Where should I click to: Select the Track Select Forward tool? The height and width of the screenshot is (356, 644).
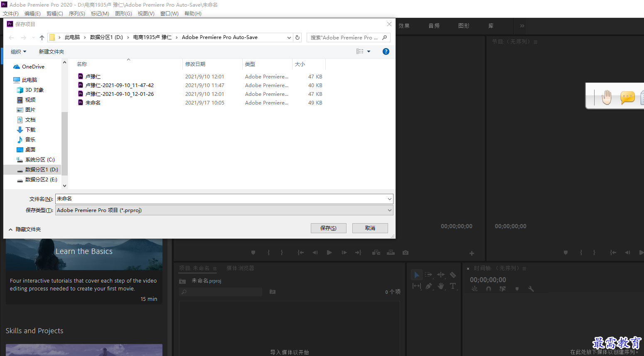click(x=428, y=275)
